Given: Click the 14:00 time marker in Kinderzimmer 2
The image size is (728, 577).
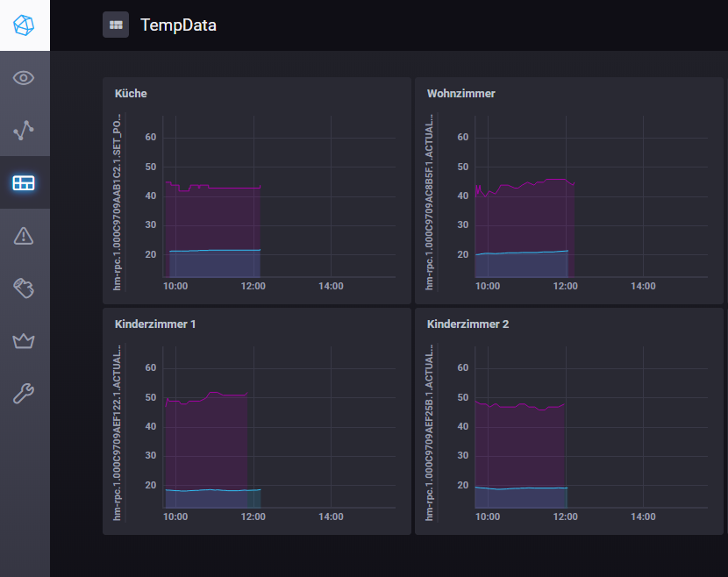Looking at the screenshot, I should click(643, 516).
